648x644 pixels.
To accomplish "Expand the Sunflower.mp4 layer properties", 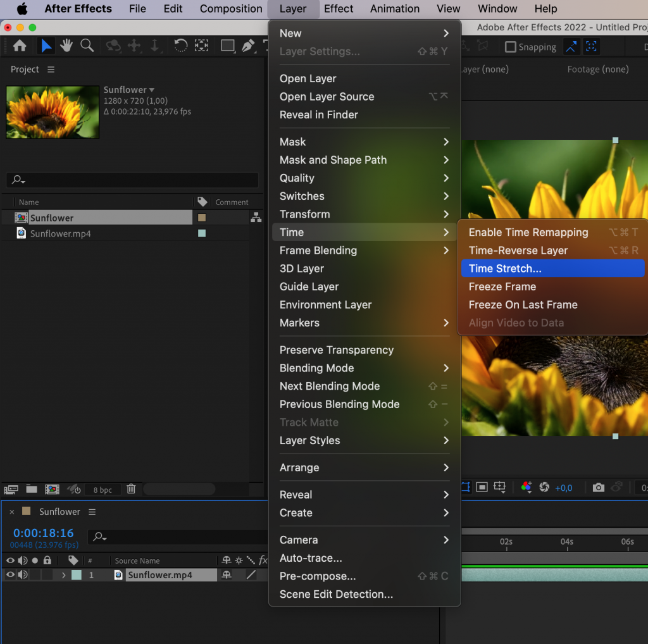I will (x=64, y=574).
